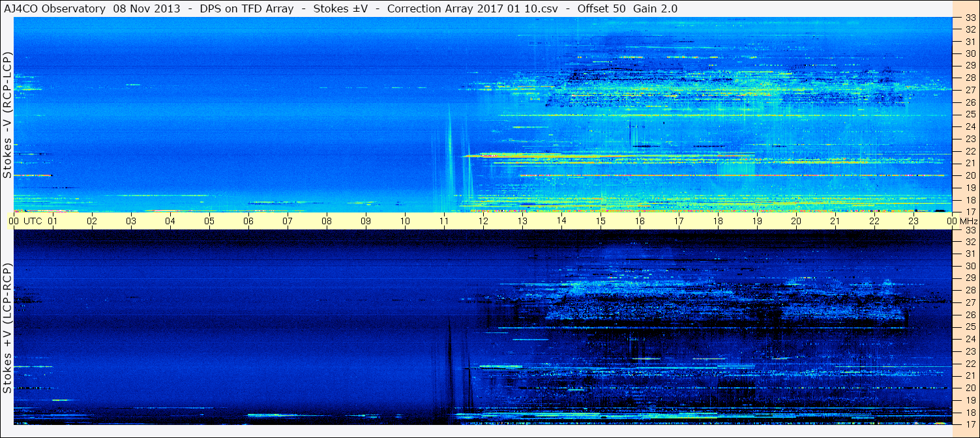Viewport: 980px width, 438px height.
Task: Select the 22 hour tick on the time axis
Action: point(874,221)
